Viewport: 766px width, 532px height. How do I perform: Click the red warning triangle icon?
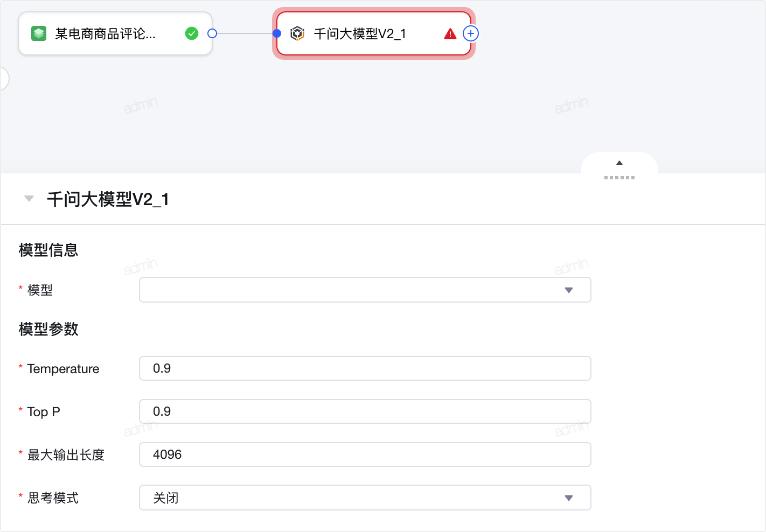[x=450, y=34]
